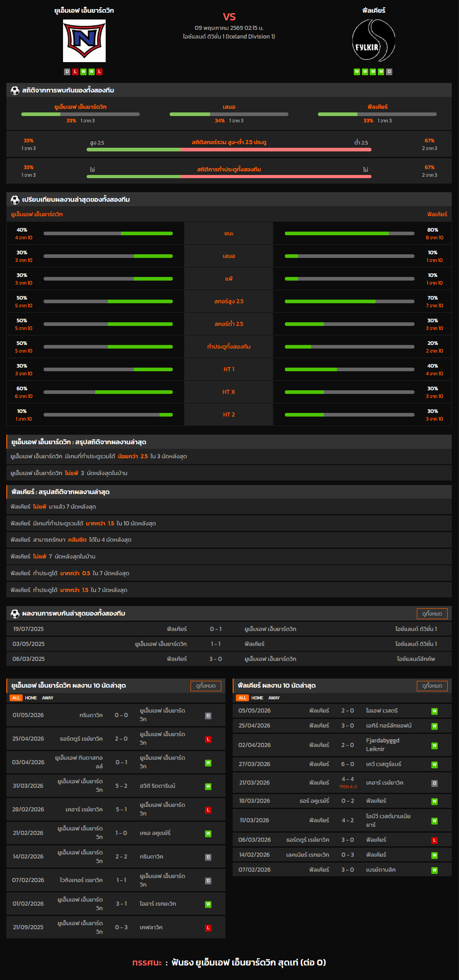Select AWAY filter in Njardvik last 10 matches
This screenshot has width=459, height=980.
tap(48, 698)
